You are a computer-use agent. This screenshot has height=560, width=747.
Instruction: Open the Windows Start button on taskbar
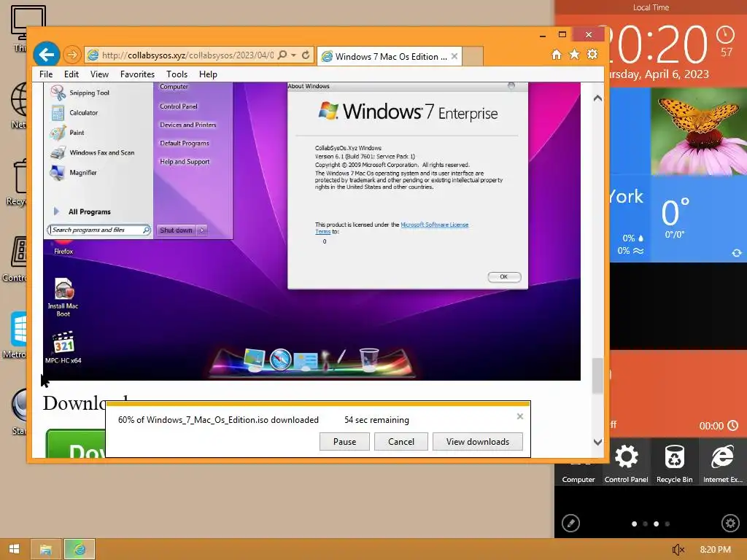pyautogui.click(x=15, y=549)
